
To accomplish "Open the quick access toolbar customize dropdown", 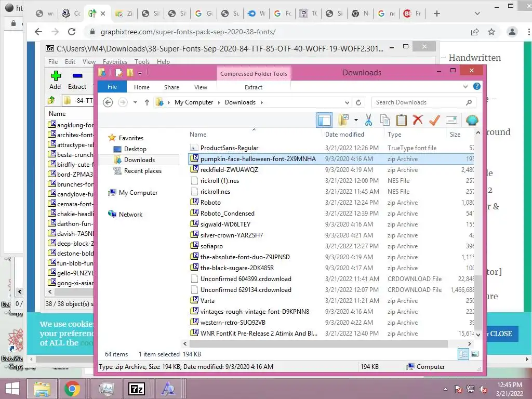I will [x=140, y=73].
